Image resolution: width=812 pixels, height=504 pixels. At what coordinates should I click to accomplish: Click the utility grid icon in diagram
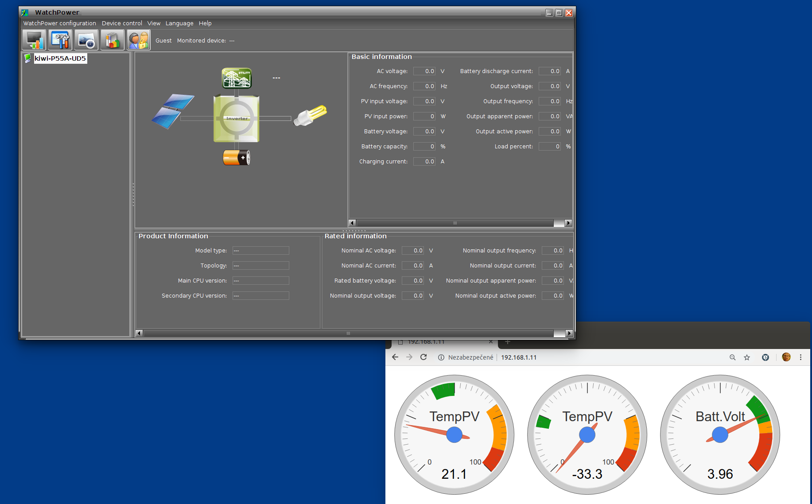point(237,78)
